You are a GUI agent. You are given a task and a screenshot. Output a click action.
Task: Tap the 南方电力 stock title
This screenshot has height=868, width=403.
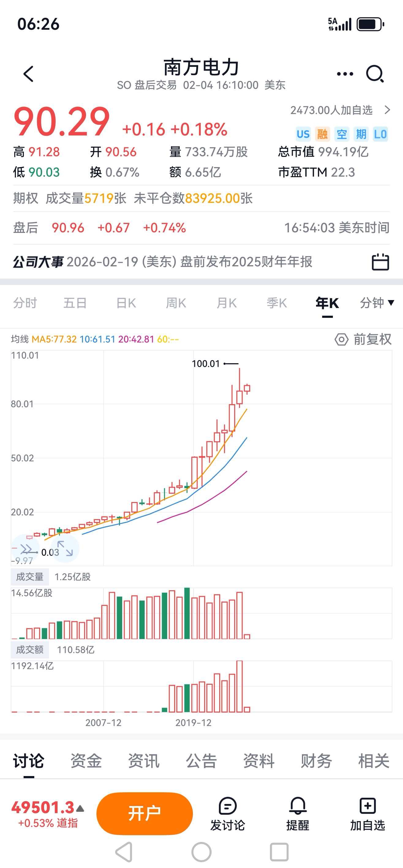(x=201, y=67)
